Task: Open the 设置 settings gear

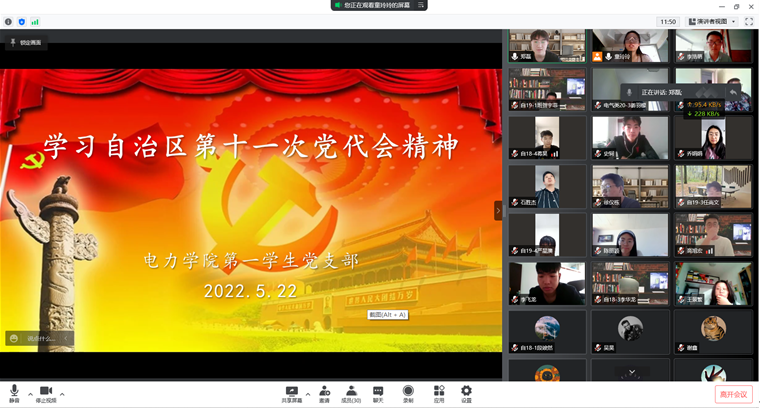Action: point(466,394)
